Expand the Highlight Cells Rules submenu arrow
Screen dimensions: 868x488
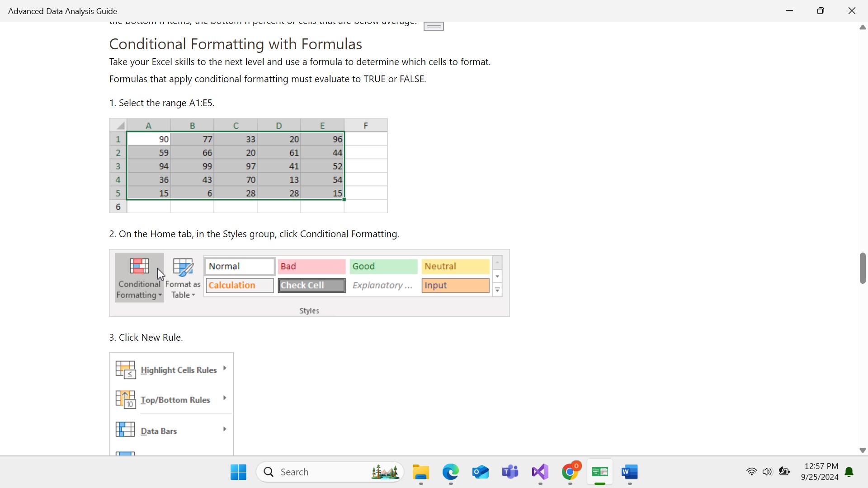(225, 368)
